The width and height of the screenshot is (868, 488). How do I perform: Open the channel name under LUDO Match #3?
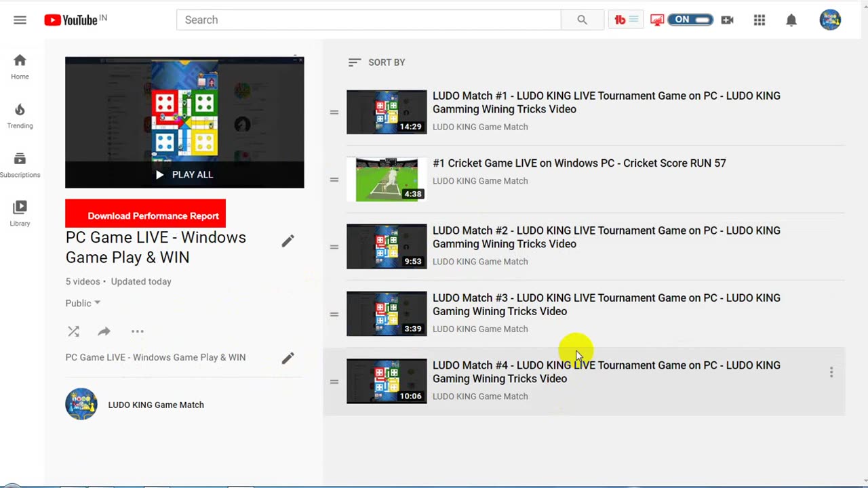point(480,329)
